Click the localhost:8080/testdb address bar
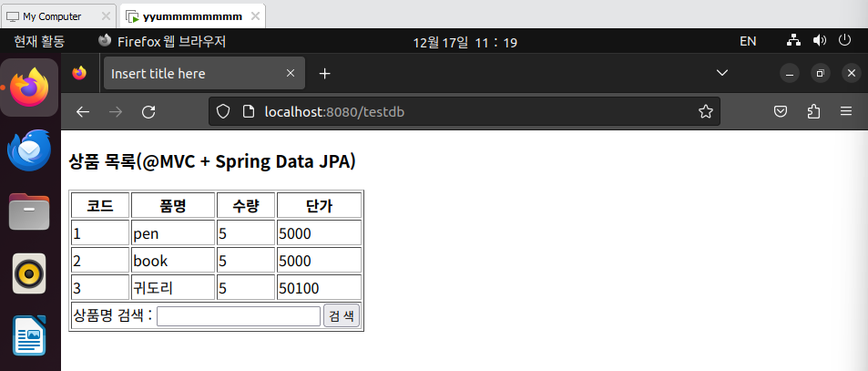This screenshot has width=868, height=371. pos(464,112)
